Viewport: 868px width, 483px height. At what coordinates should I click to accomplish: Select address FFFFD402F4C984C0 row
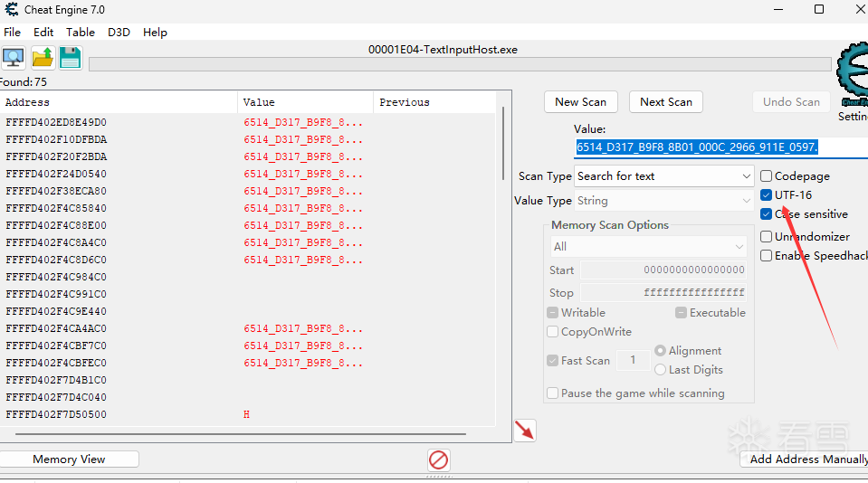247,277
